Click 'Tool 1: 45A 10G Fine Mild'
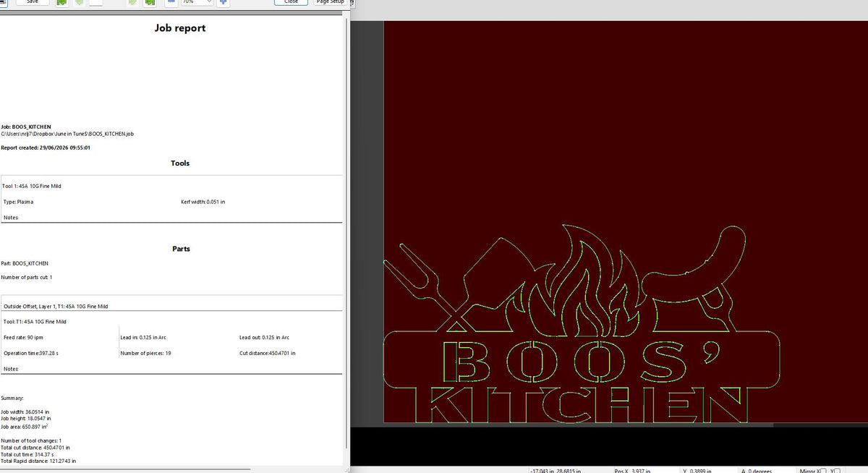868x473 pixels. [x=32, y=186]
